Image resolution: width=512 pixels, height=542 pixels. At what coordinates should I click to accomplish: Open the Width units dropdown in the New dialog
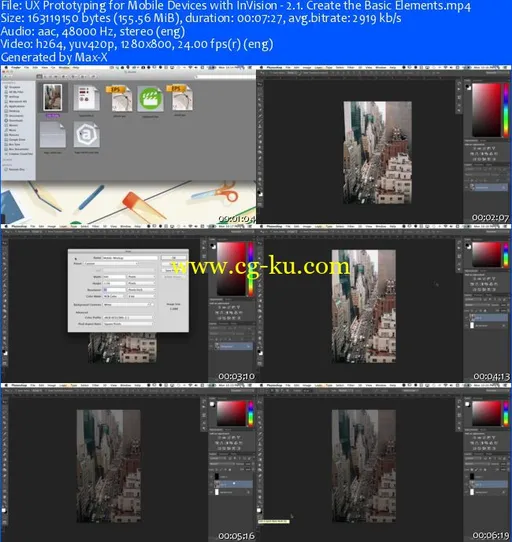pos(141,277)
